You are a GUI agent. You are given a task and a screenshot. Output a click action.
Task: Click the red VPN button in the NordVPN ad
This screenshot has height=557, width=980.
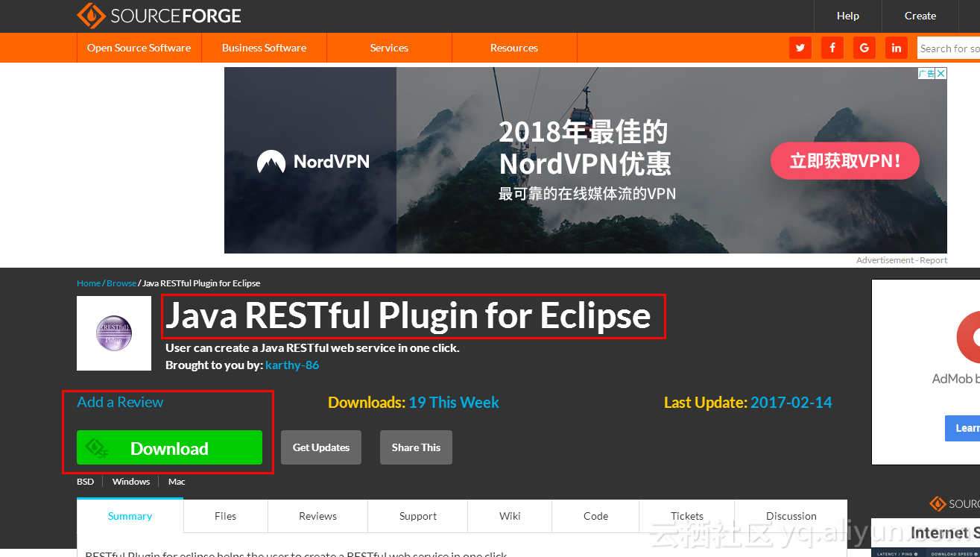click(845, 160)
